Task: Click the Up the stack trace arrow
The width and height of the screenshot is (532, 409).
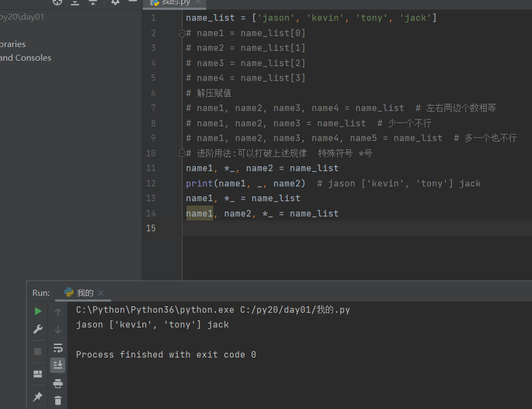Action: [58, 312]
